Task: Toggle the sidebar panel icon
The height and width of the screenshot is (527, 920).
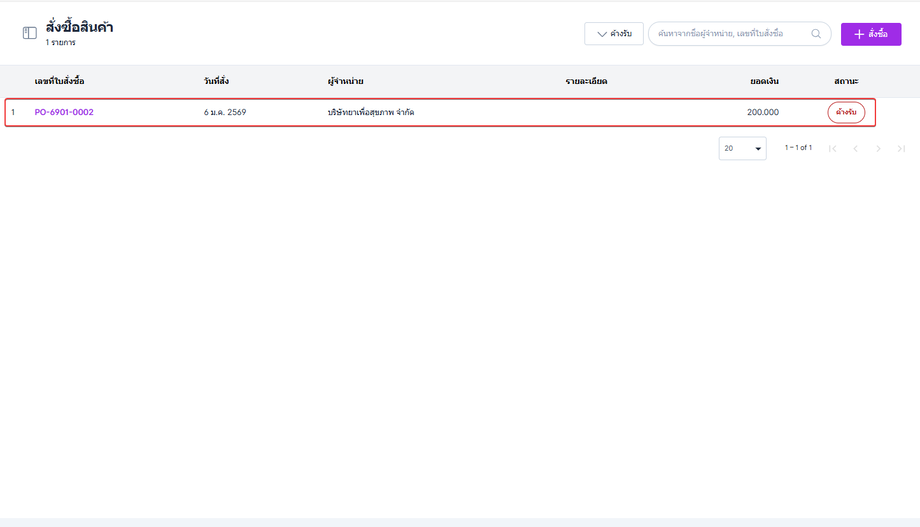Action: tap(29, 33)
